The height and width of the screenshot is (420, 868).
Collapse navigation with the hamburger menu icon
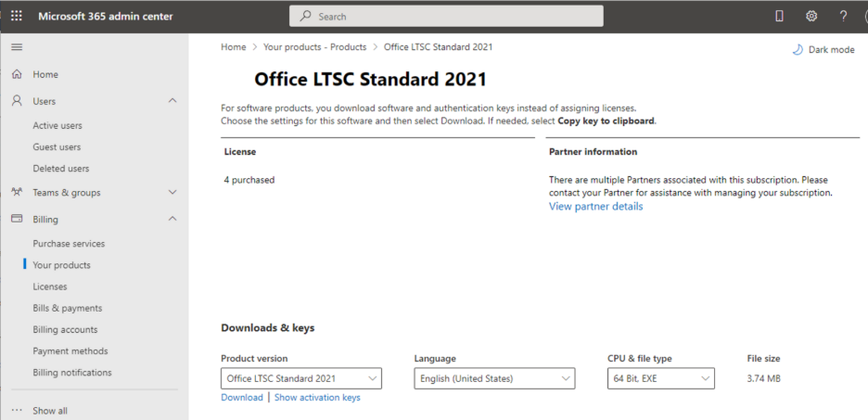coord(18,47)
